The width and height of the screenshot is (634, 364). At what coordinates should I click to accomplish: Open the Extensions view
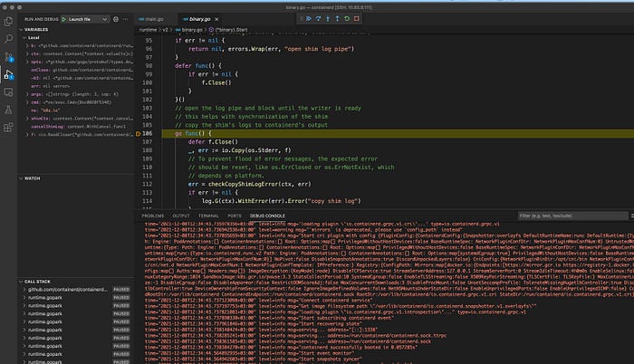pos(8,128)
